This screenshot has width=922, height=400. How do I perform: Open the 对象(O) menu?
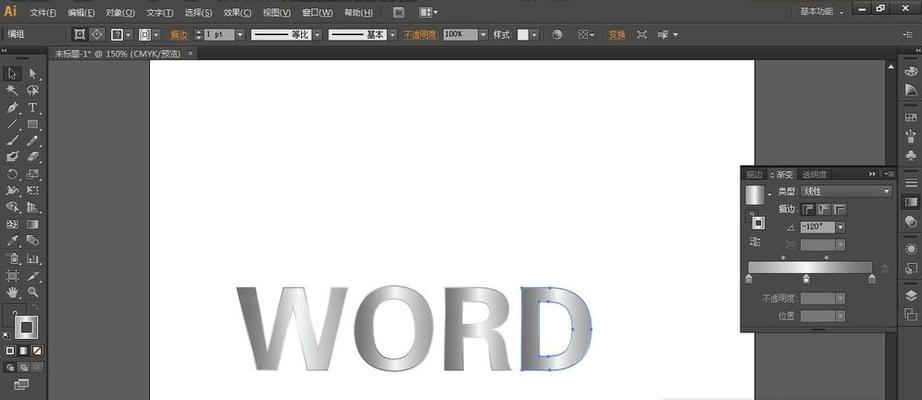120,12
